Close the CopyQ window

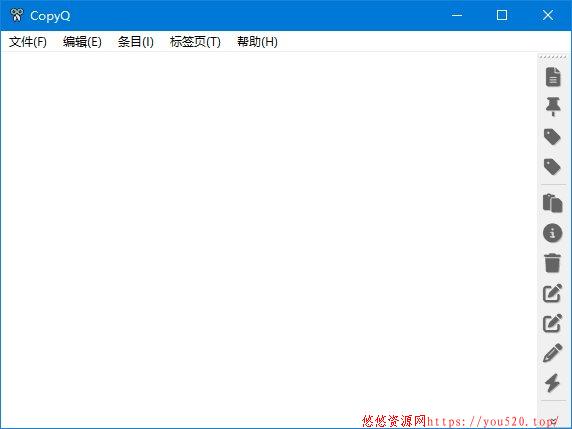pyautogui.click(x=548, y=15)
